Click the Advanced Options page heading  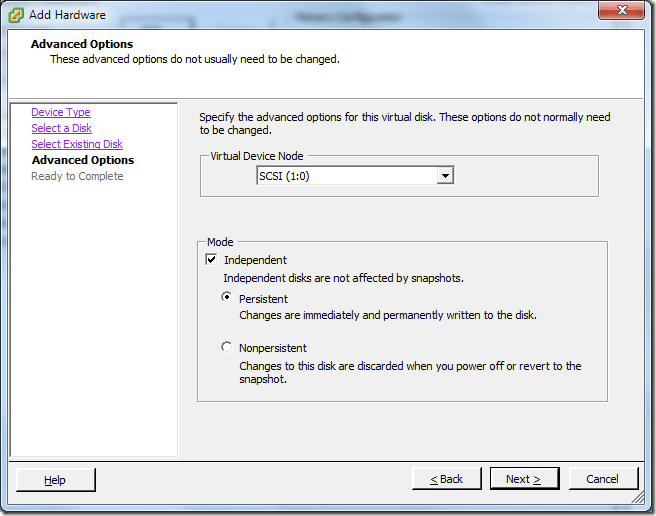coord(82,44)
